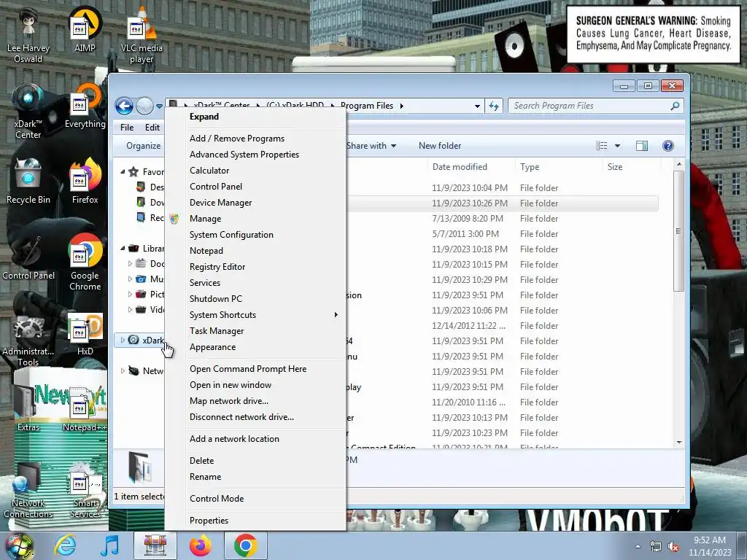Screen dimensions: 747x560
Task: Open VLC media player desktop shortcut
Action: click(x=142, y=35)
